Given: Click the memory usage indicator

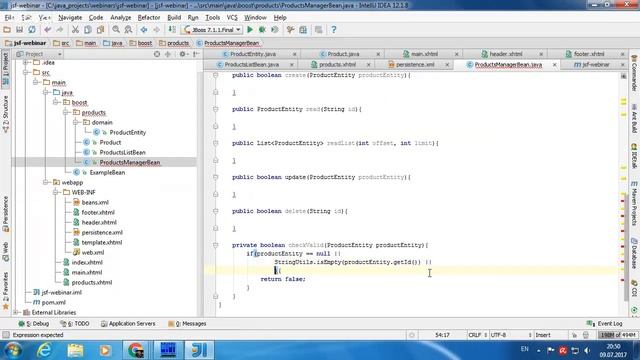Looking at the screenshot, I should pos(618,335).
